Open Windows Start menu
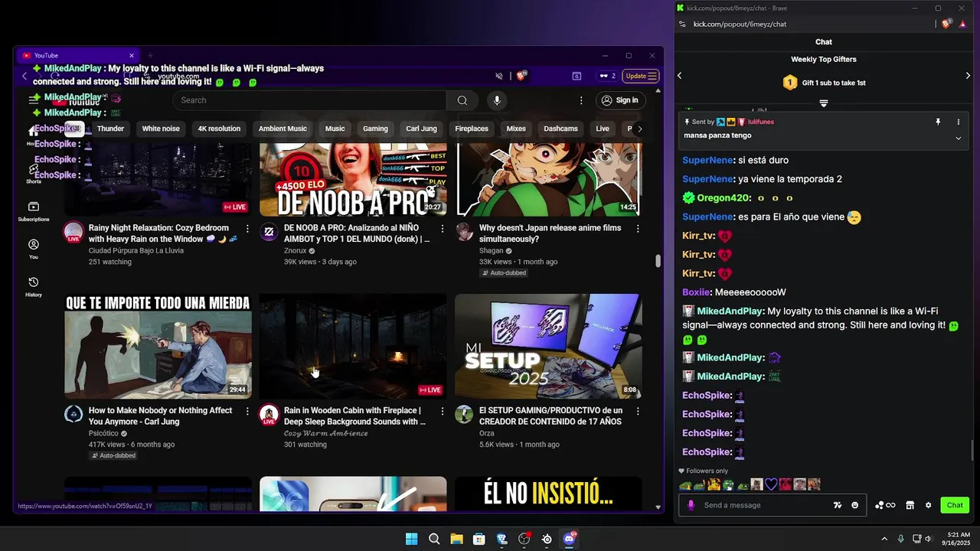980x551 pixels. pos(411,539)
